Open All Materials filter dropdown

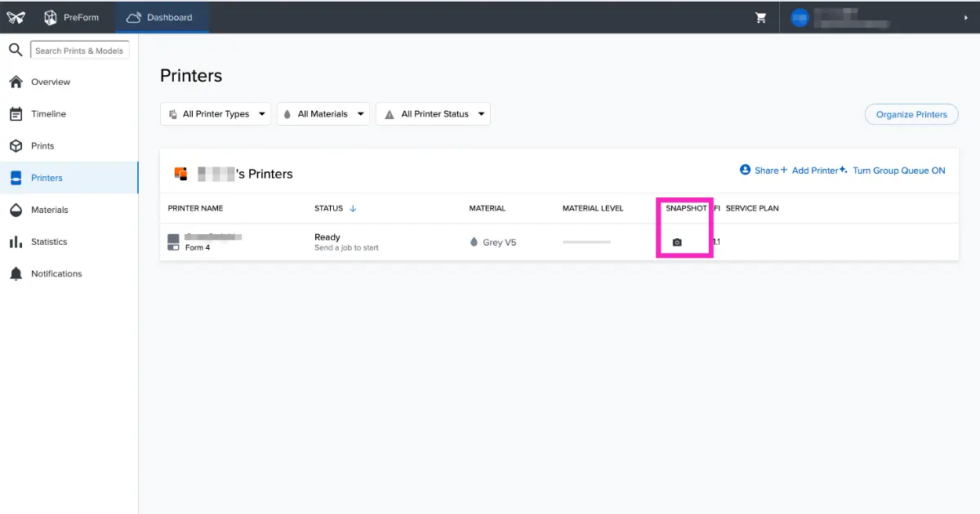point(323,114)
